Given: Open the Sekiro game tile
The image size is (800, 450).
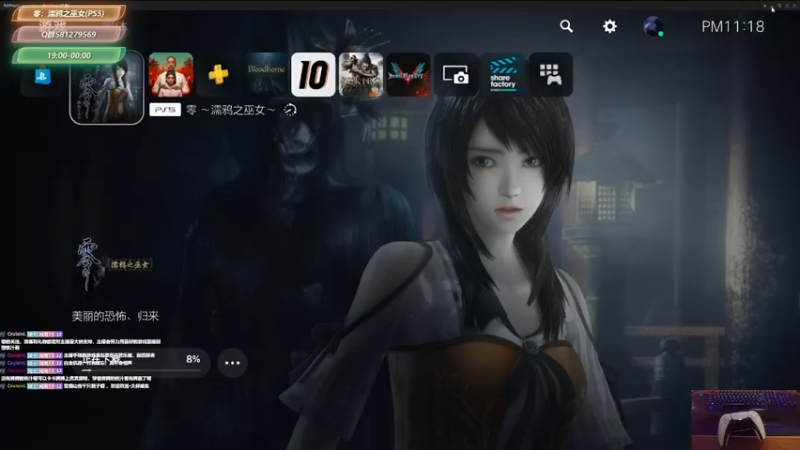Looking at the screenshot, I should [x=361, y=74].
